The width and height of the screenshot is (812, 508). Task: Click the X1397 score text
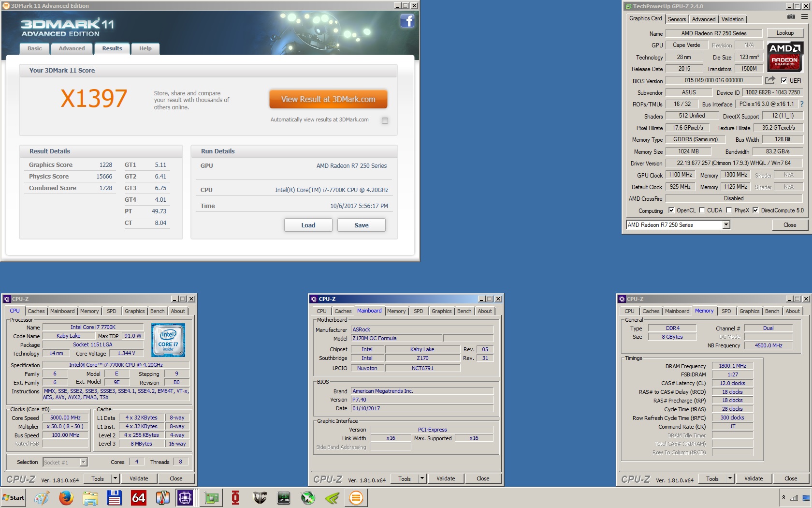pyautogui.click(x=94, y=99)
